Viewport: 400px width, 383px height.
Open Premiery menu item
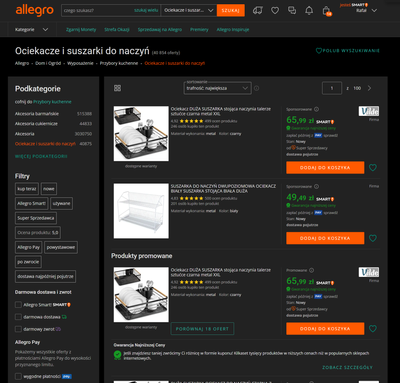click(x=199, y=30)
